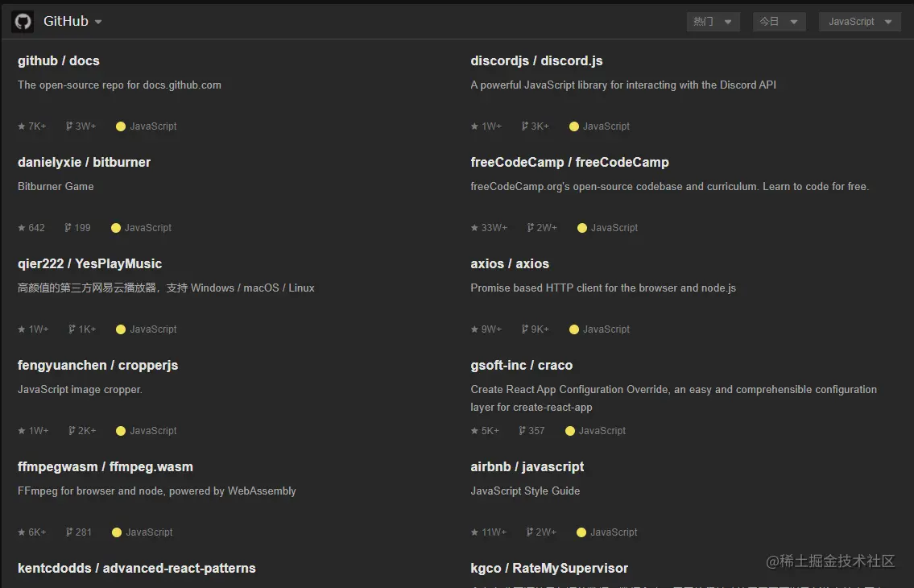Click "The open-source repo for docs.github.com" description
The image size is (914, 588).
119,85
